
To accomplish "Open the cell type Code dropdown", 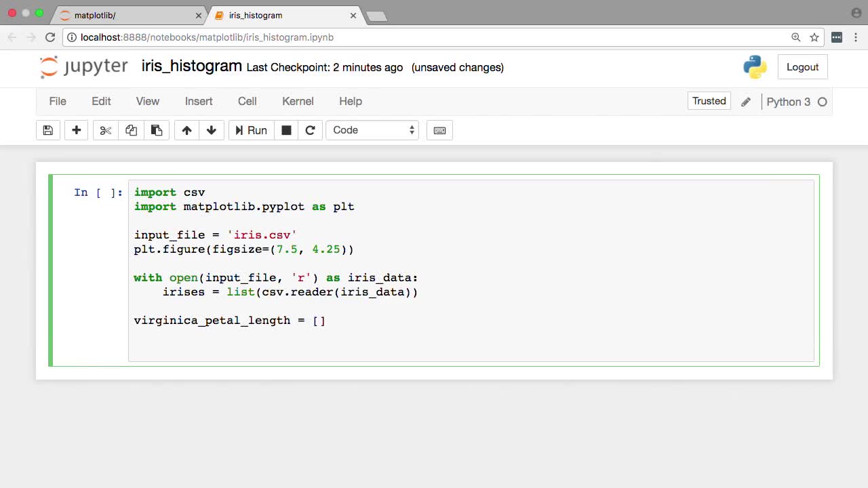I will (372, 130).
